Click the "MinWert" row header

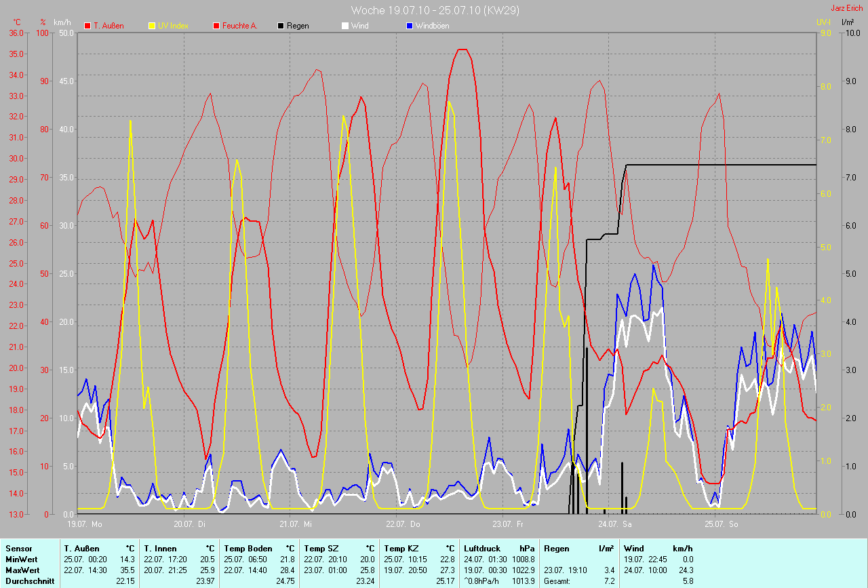tap(20, 560)
